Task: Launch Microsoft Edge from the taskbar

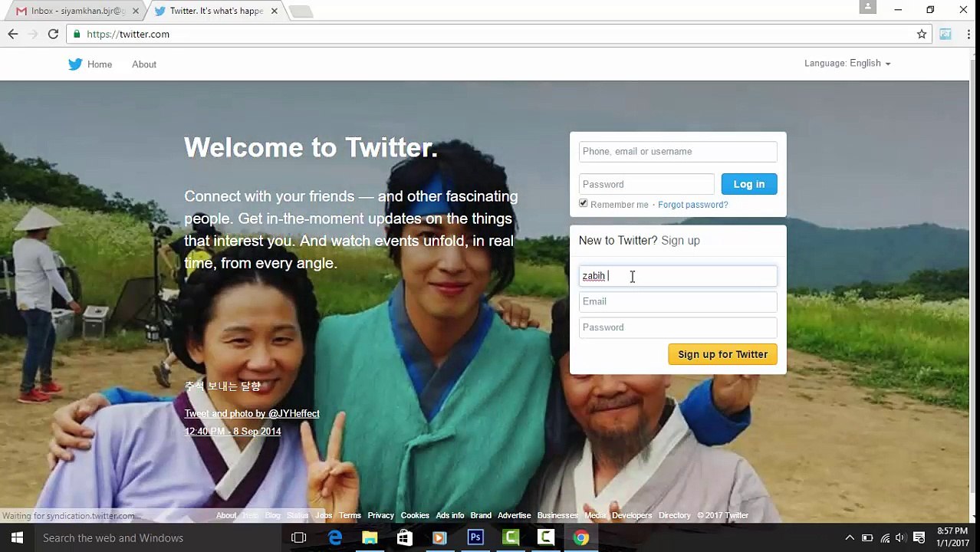Action: click(x=335, y=537)
